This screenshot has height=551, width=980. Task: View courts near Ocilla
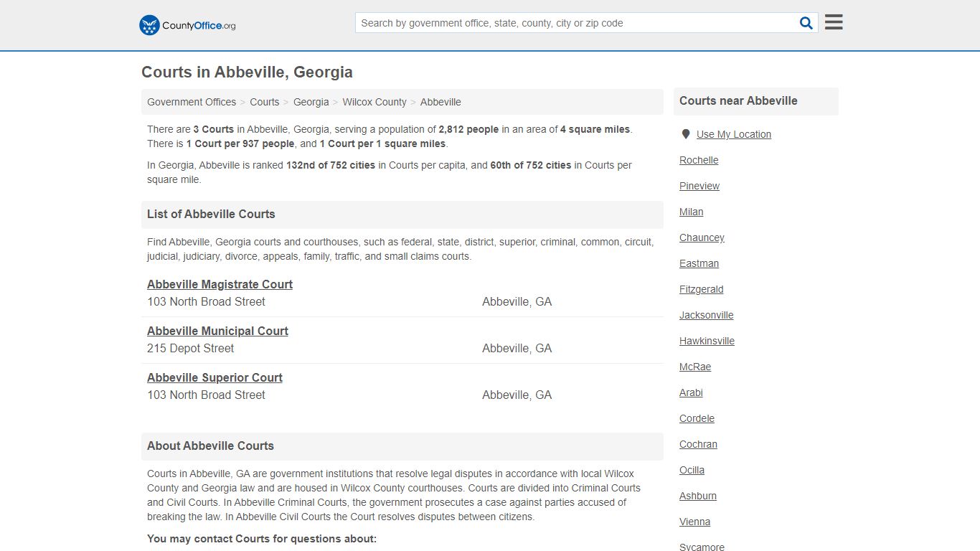point(692,470)
